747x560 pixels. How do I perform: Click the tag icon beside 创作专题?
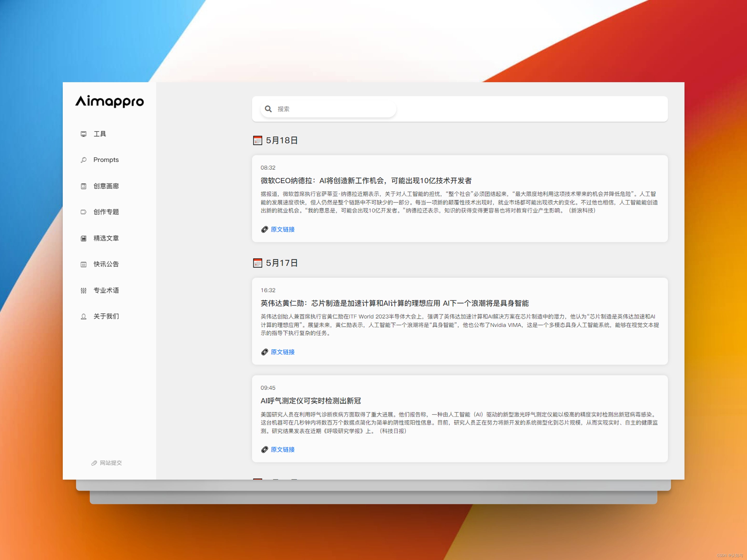tap(84, 212)
